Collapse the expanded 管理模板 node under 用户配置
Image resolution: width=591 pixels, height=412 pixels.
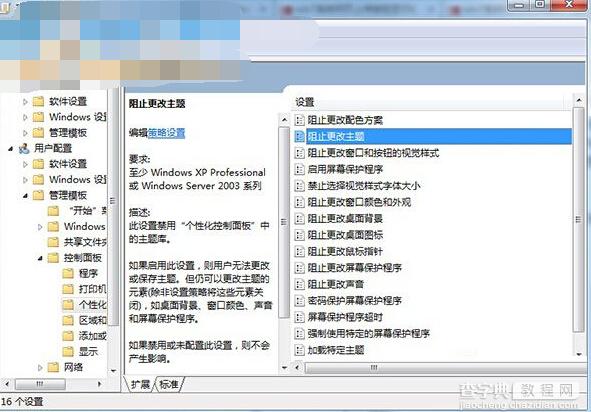(x=25, y=196)
